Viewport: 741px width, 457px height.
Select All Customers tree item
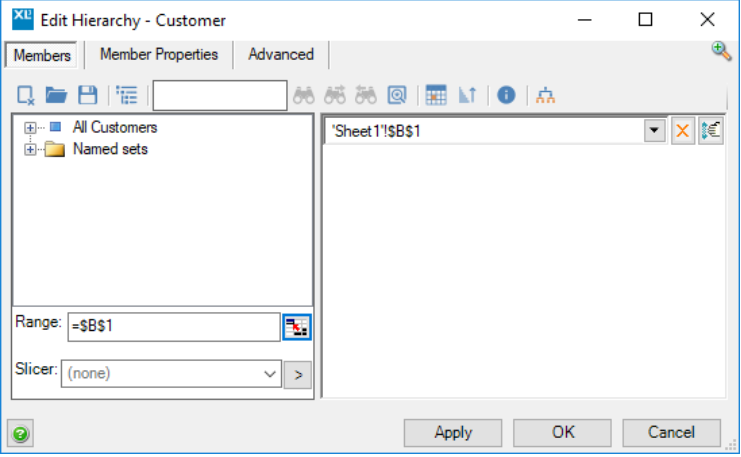point(115,127)
